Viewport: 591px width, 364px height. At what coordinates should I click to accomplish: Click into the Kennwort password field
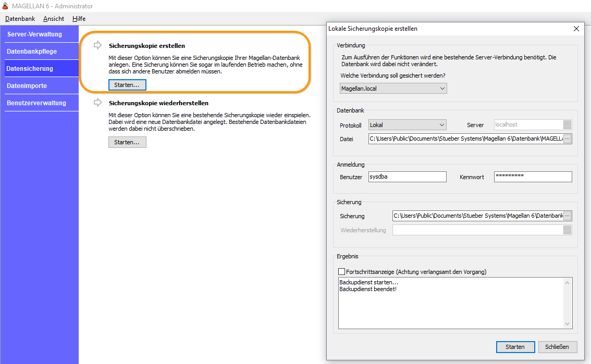point(533,177)
